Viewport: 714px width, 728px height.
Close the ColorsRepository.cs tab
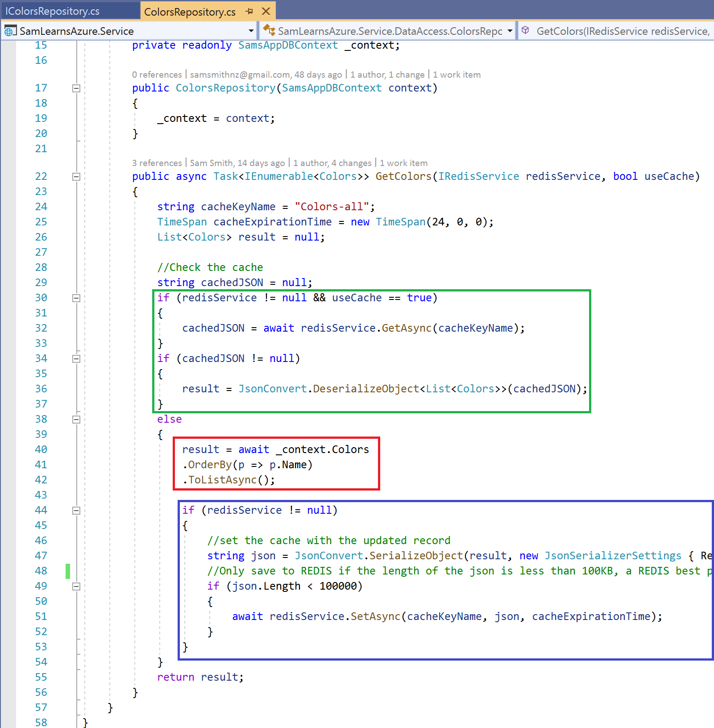click(266, 11)
